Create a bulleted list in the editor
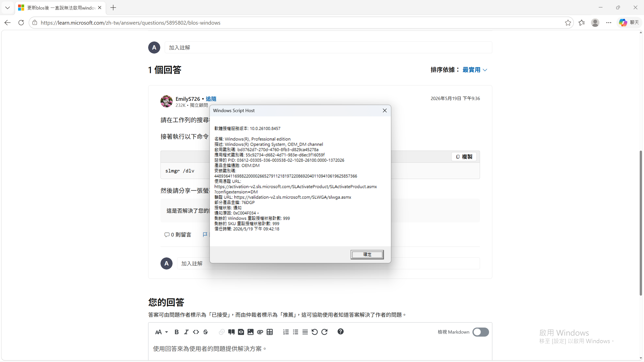644x362 pixels. [x=296, y=332]
